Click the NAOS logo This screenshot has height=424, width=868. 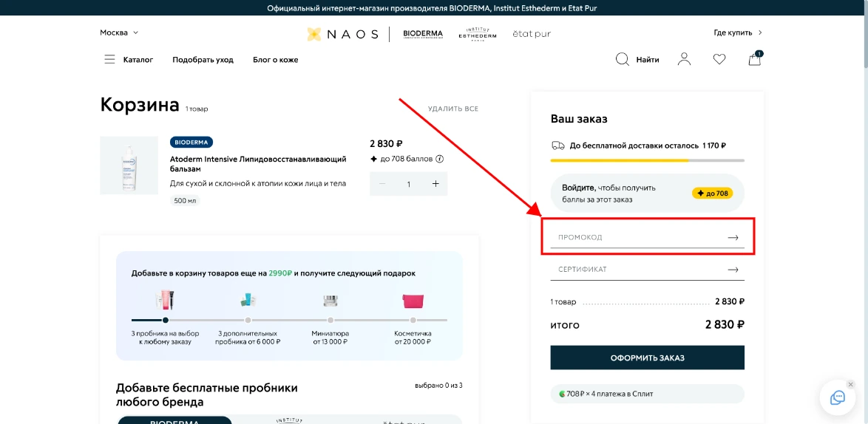pos(342,34)
